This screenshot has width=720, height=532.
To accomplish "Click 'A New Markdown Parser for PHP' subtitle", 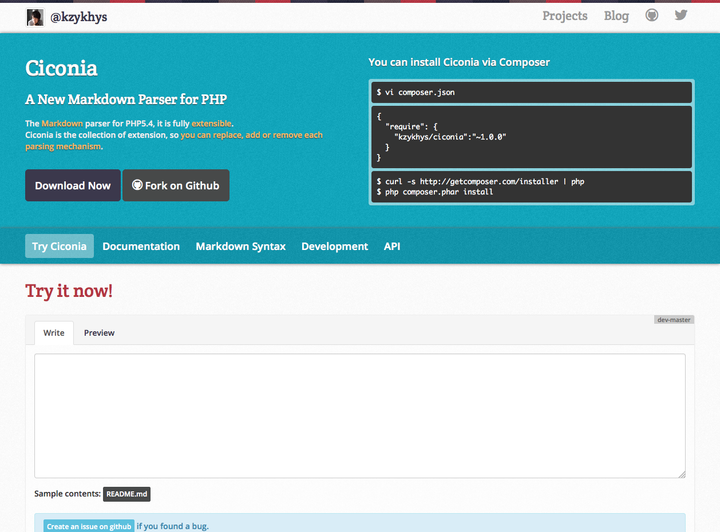I will click(x=126, y=99).
